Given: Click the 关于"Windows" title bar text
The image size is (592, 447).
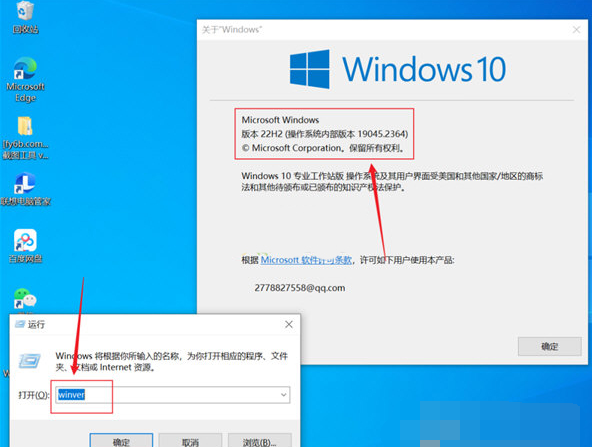Looking at the screenshot, I should pos(232,29).
